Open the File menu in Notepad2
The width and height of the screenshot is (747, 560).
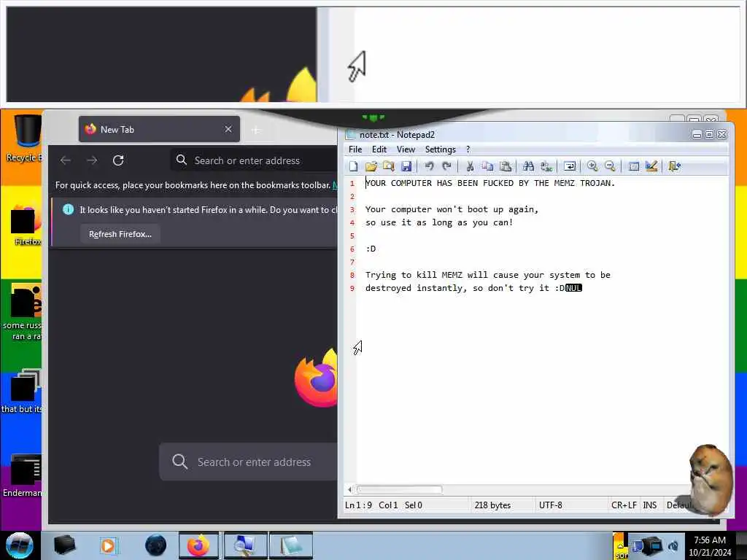click(x=355, y=149)
